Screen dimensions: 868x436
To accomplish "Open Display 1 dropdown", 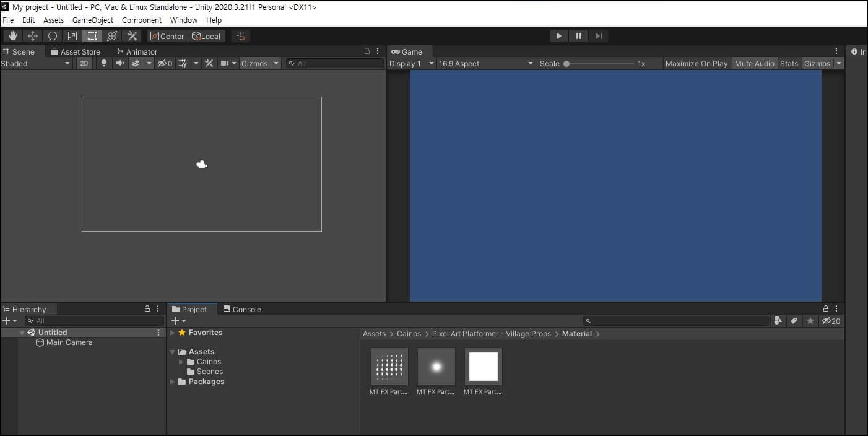I will click(x=412, y=63).
